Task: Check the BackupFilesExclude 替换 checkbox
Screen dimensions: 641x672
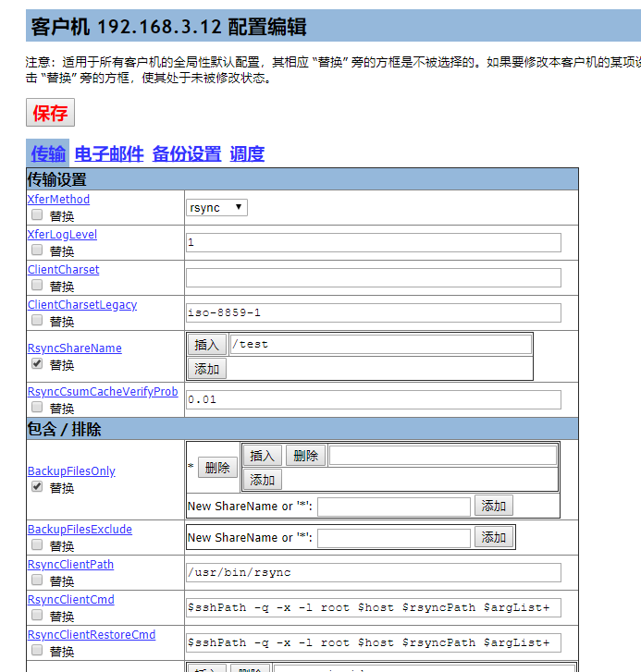Action: click(x=37, y=544)
